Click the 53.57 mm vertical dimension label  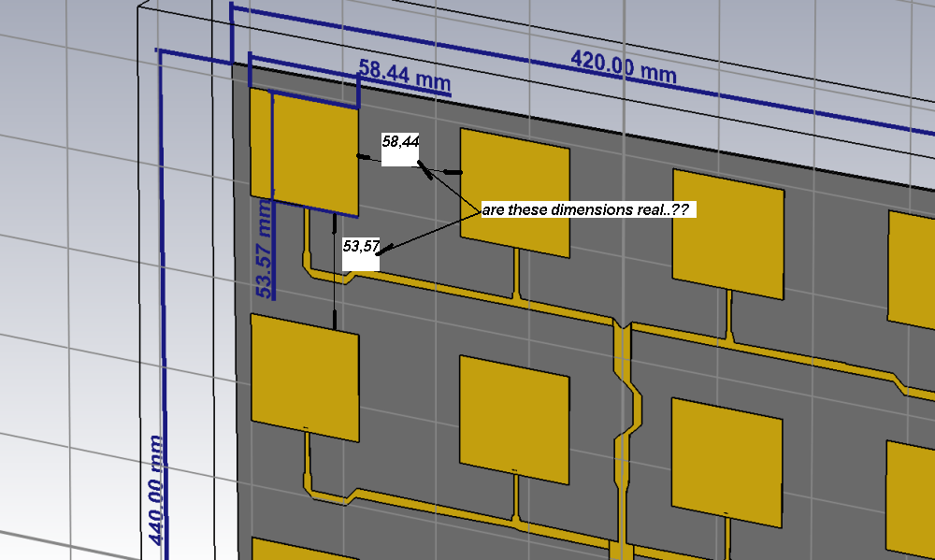click(265, 250)
